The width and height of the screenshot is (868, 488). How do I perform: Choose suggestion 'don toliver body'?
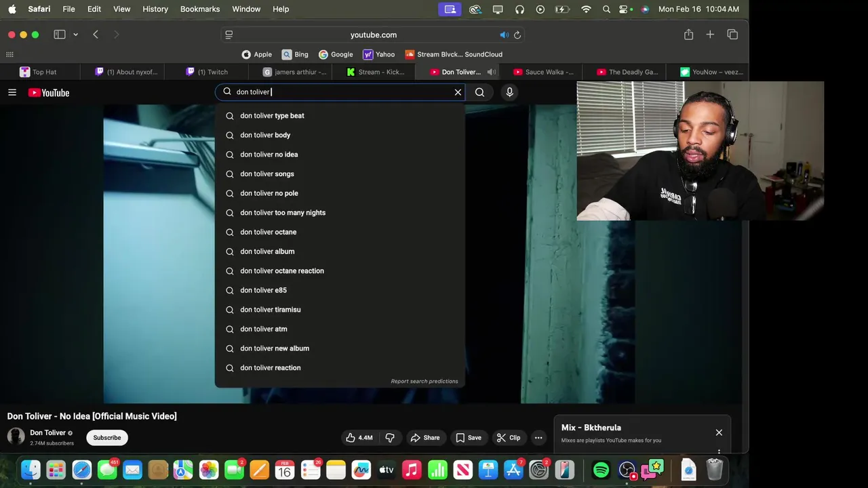click(340, 135)
